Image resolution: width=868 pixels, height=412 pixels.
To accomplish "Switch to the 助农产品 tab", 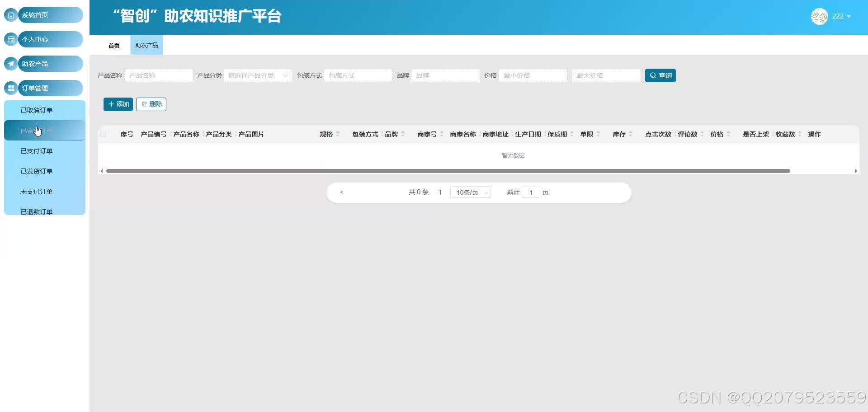I will [x=146, y=46].
